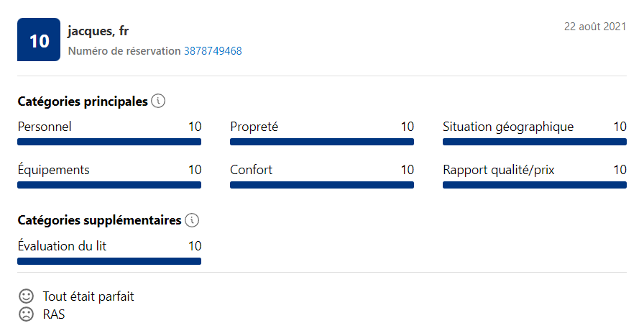This screenshot has height=331, width=644.
Task: Click the Rapport qualité/prix rating bar
Action: pyautogui.click(x=535, y=185)
